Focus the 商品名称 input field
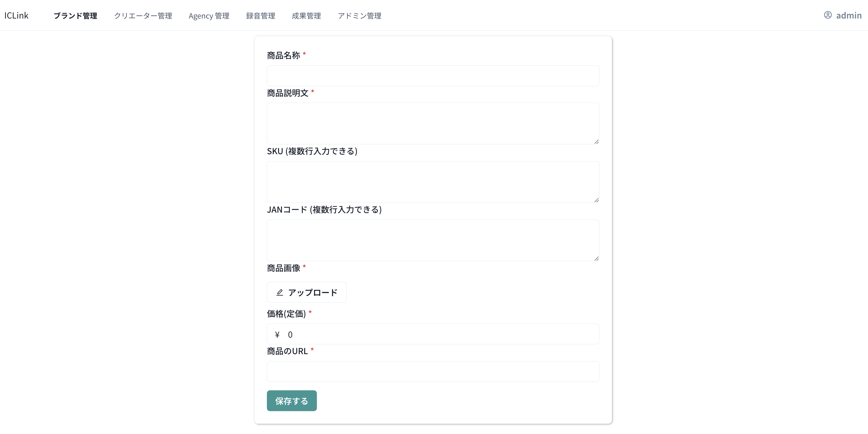 pos(433,76)
